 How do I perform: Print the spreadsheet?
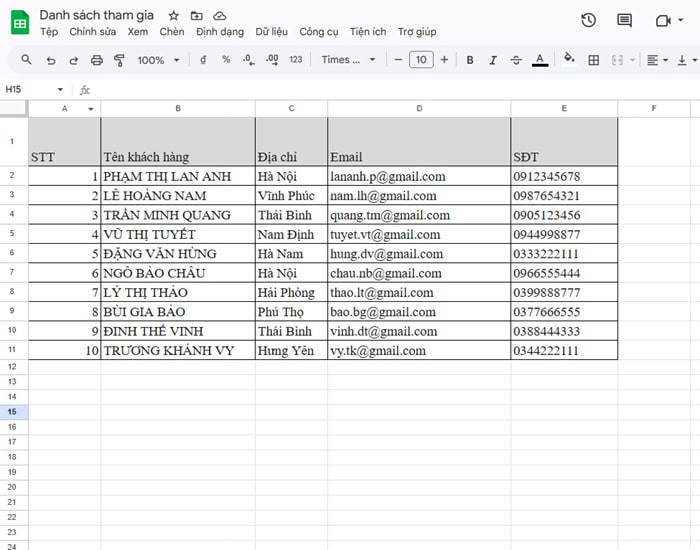96,60
